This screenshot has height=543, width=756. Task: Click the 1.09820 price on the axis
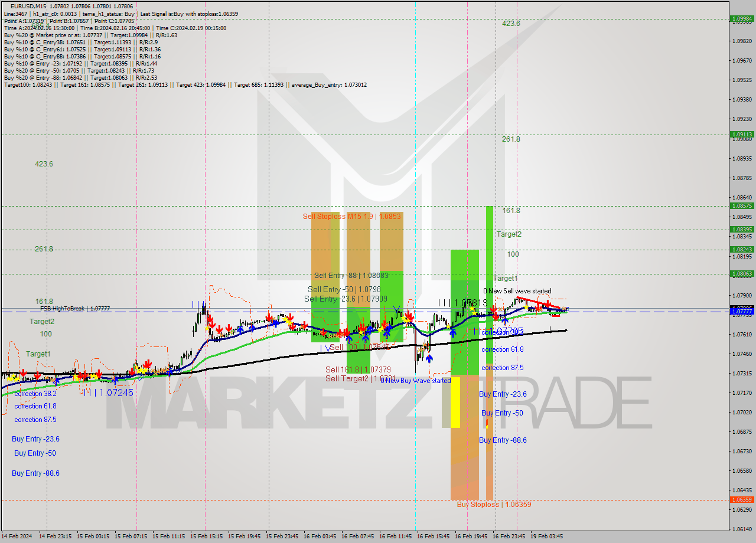pos(742,41)
